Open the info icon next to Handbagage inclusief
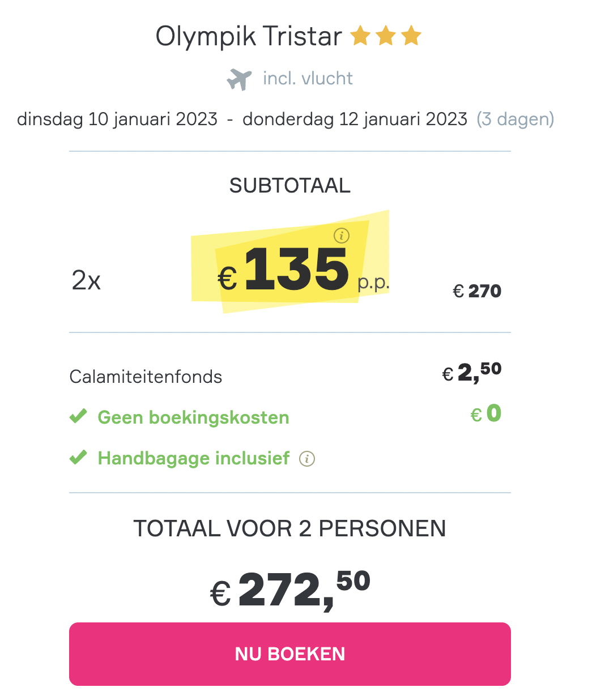The width and height of the screenshot is (605, 700). [x=307, y=459]
